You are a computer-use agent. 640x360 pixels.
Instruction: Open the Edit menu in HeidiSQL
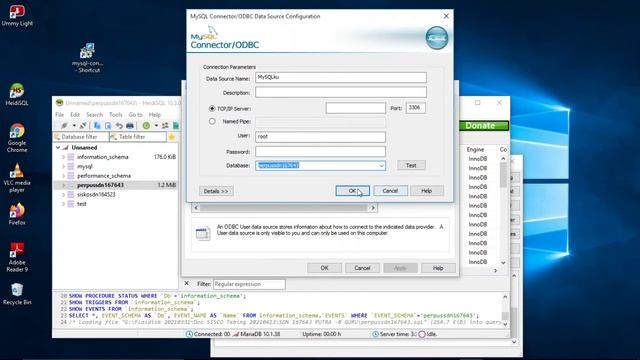pos(75,115)
